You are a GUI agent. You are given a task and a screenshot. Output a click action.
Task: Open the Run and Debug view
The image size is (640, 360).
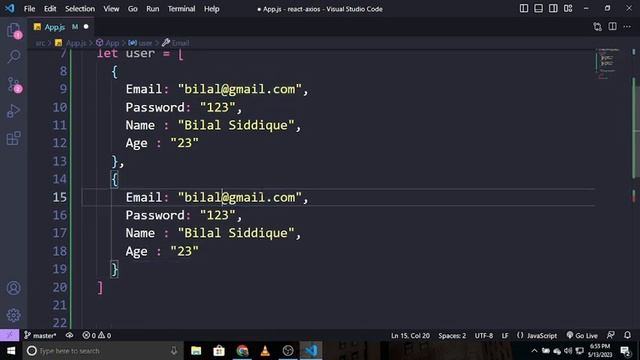click(x=13, y=111)
